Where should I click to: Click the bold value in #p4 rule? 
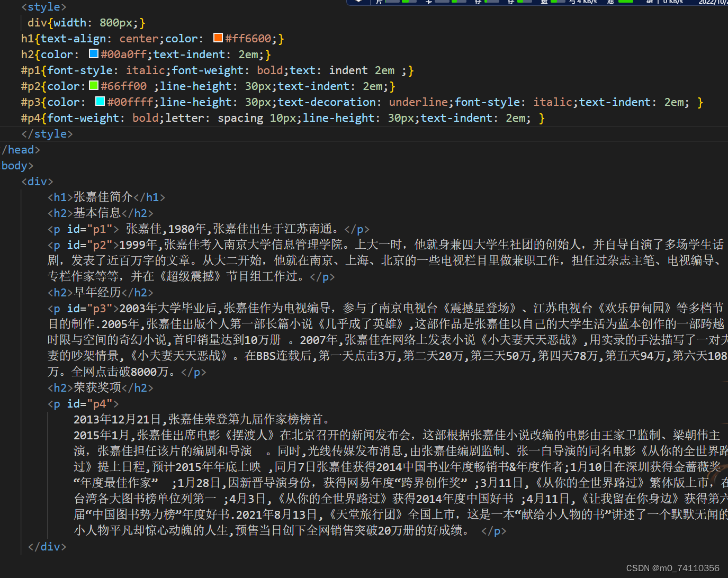(146, 118)
